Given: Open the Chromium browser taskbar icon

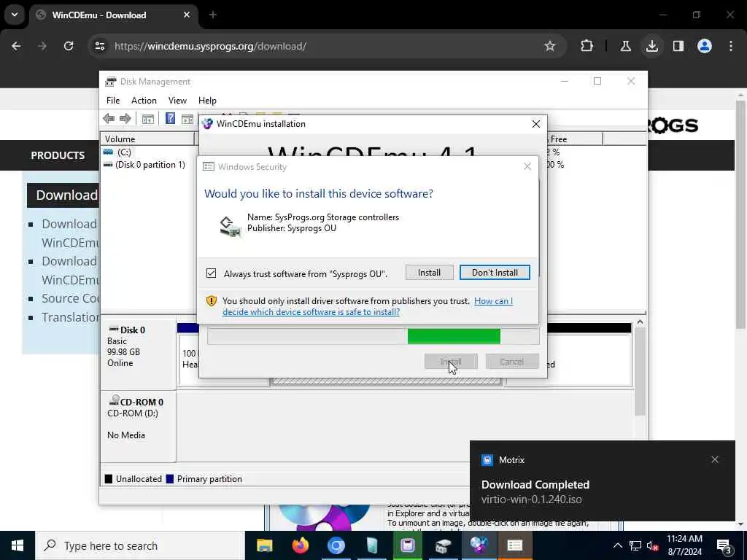Looking at the screenshot, I should [336, 545].
